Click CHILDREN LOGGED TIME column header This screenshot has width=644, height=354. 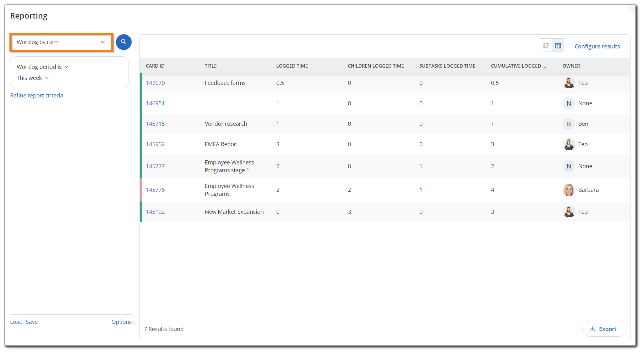tap(376, 66)
